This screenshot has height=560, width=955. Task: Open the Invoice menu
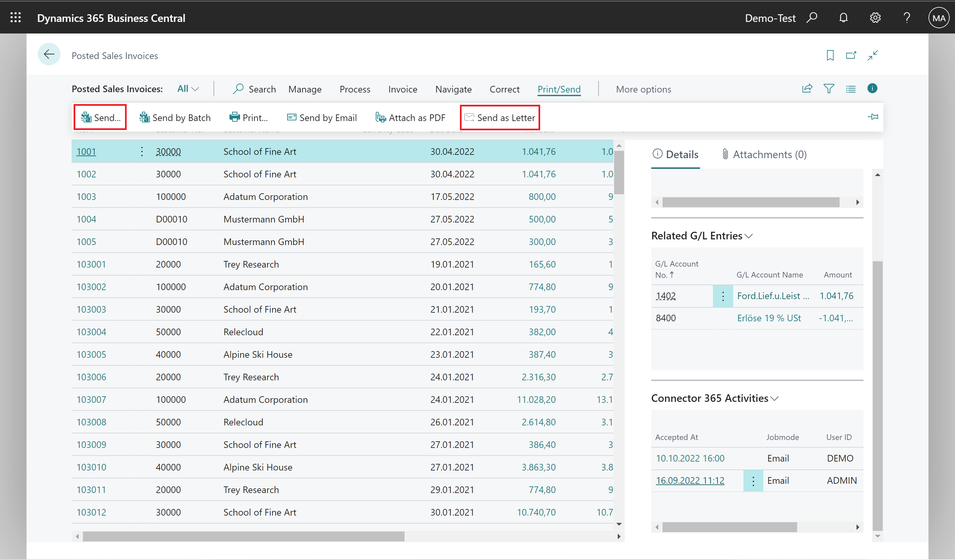pos(403,89)
